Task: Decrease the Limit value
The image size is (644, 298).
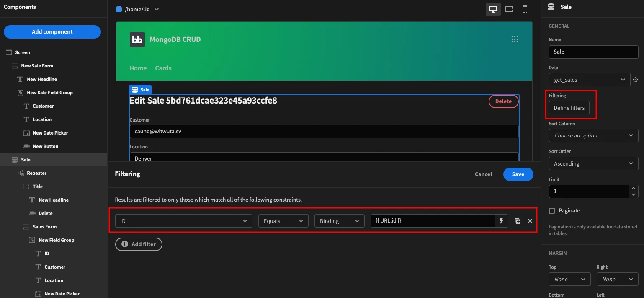Action: click(634, 194)
